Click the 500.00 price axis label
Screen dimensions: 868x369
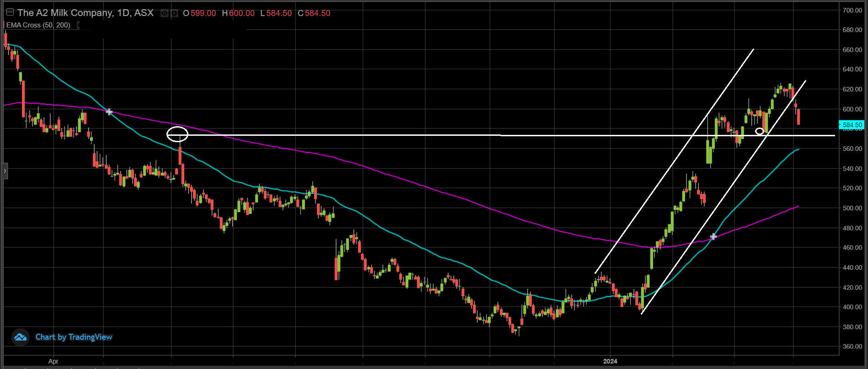(852, 208)
